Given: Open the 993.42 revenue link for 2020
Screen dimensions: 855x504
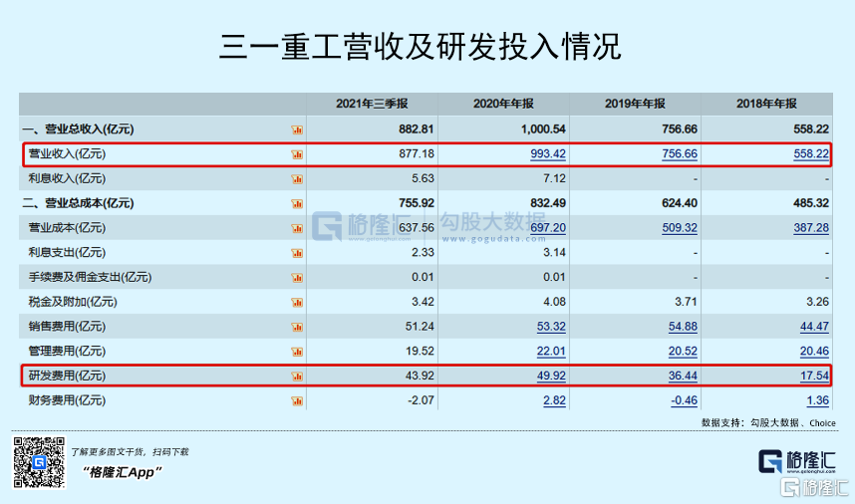Looking at the screenshot, I should [x=548, y=153].
